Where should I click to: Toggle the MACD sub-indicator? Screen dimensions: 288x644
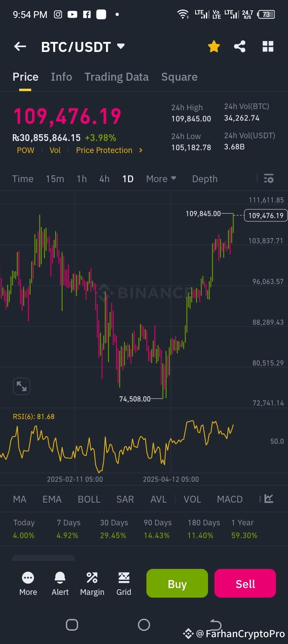pos(230,499)
